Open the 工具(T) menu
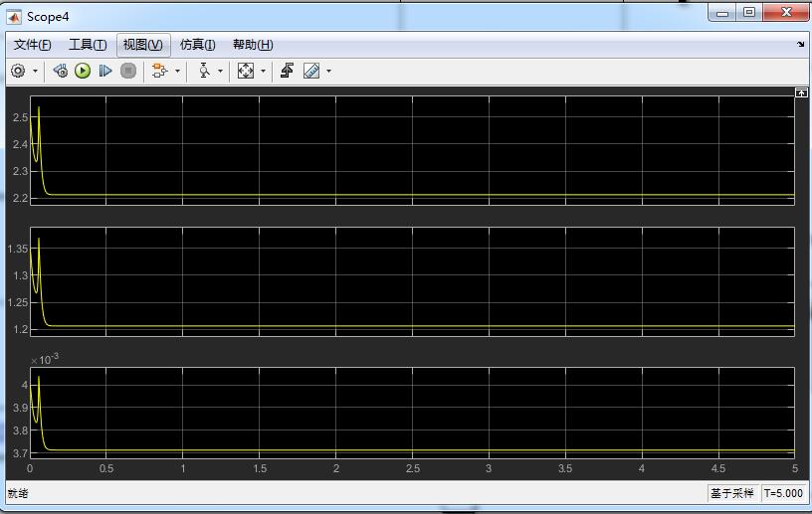The image size is (812, 514). (88, 45)
